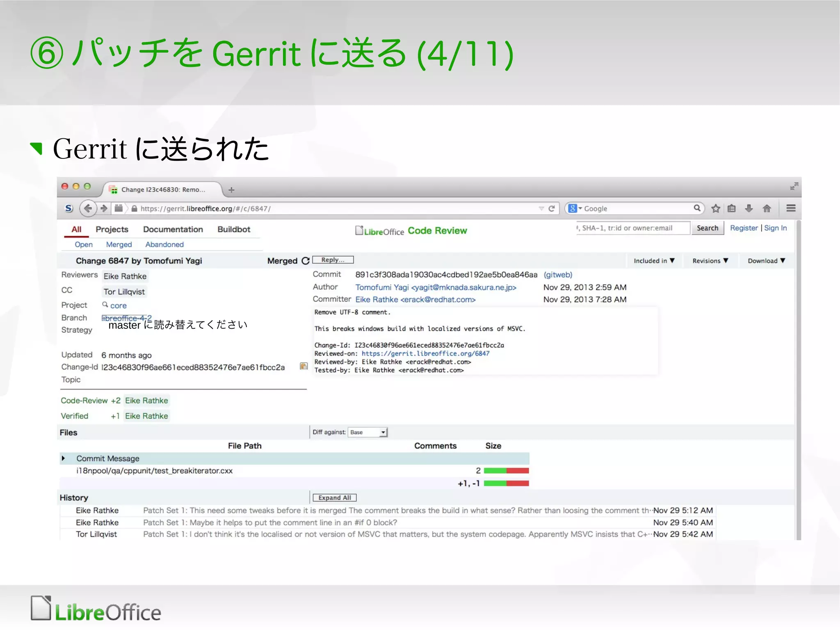
Task: Open the Documentation menu tab
Action: (x=173, y=229)
